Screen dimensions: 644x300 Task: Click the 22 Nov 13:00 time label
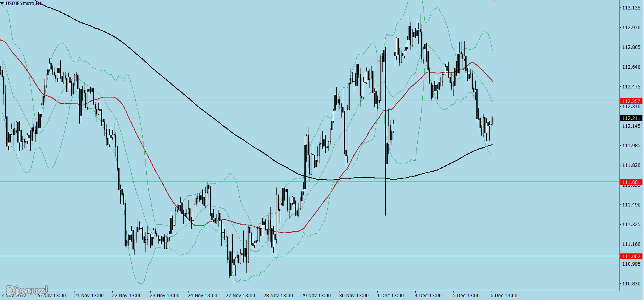pyautogui.click(x=127, y=295)
